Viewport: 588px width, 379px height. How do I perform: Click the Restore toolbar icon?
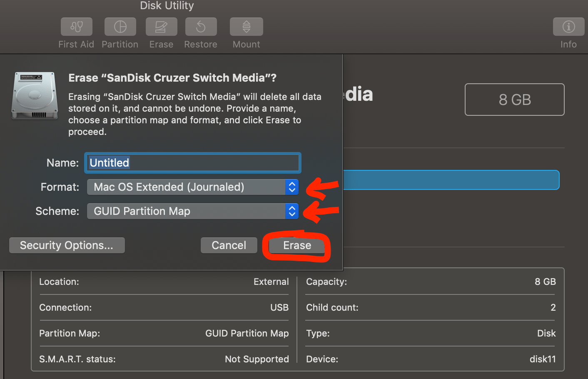click(201, 26)
